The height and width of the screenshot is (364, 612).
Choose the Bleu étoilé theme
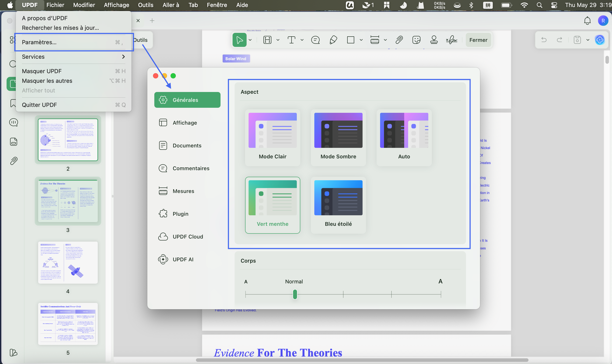[x=338, y=205]
